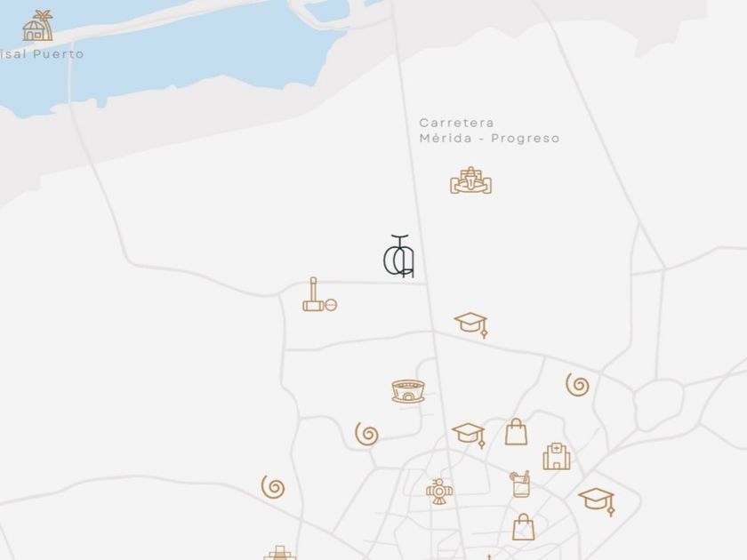
Task: Click the Sisal Puerto label text
Action: coord(42,54)
